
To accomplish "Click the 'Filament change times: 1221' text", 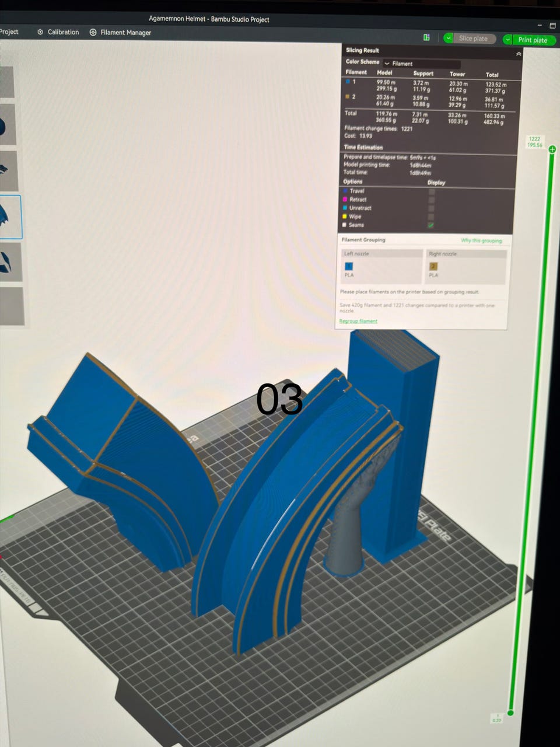I will [378, 128].
